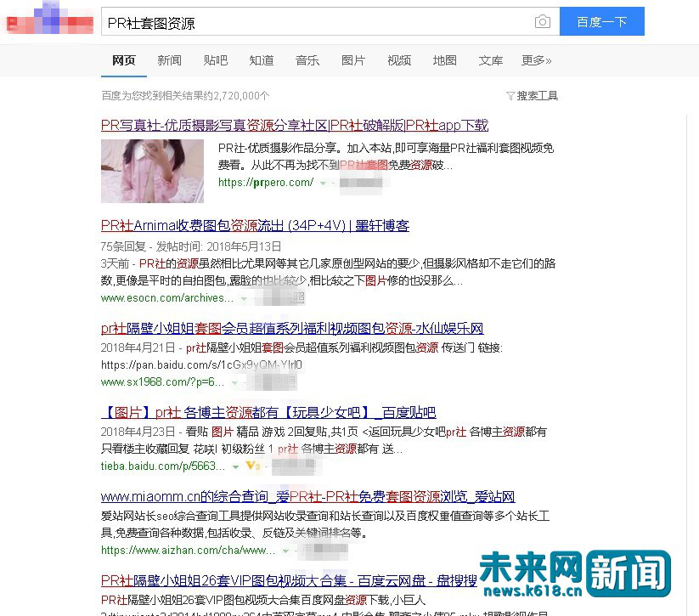Expand dropdown arrow beside aizhan.com URL
The height and width of the screenshot is (616, 699).
[285, 551]
